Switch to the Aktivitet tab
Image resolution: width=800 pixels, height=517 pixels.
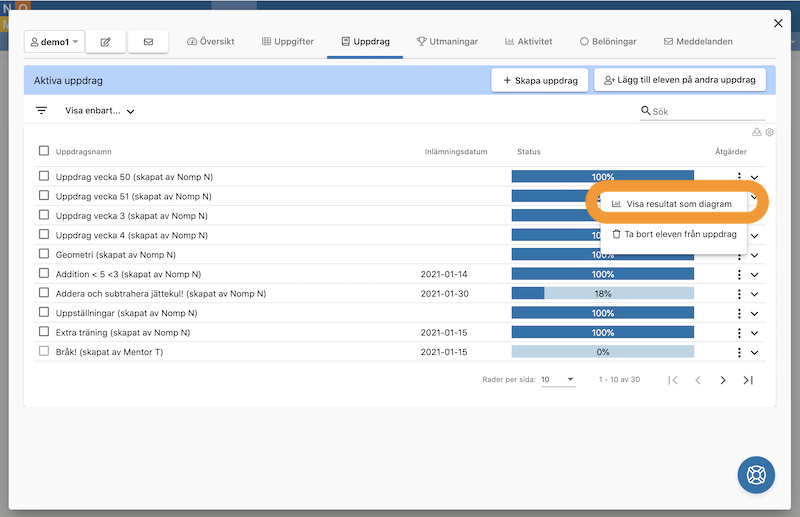pos(529,41)
